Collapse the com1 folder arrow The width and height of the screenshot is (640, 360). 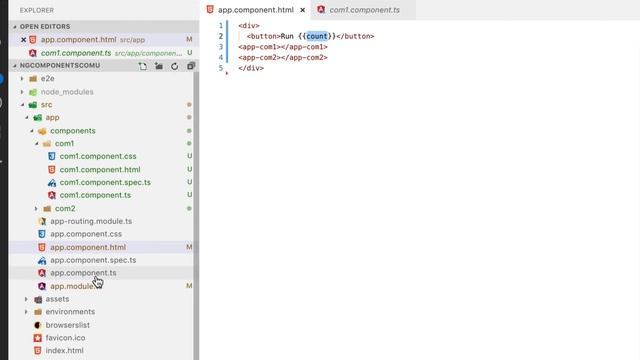pos(37,144)
